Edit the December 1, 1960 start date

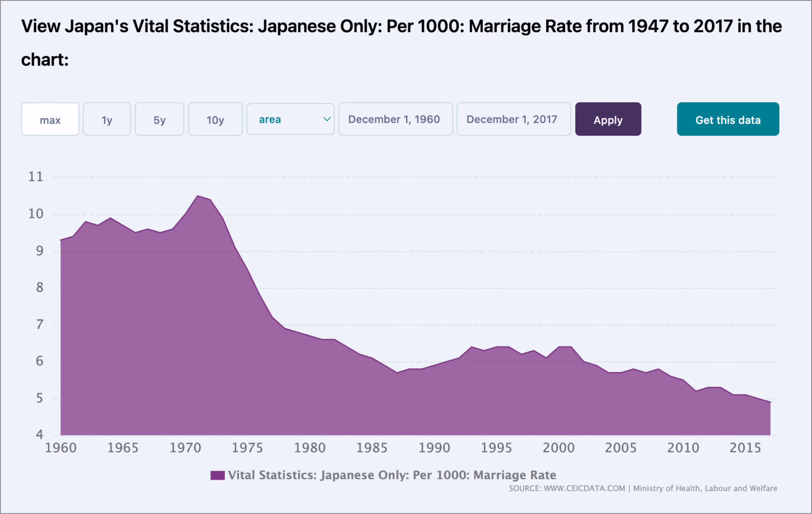tap(395, 119)
